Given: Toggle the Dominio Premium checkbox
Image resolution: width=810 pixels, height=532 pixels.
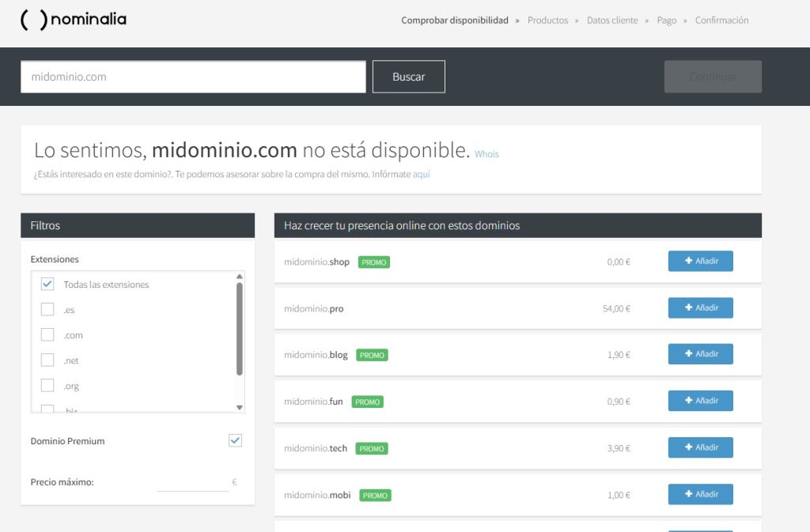Looking at the screenshot, I should point(235,440).
